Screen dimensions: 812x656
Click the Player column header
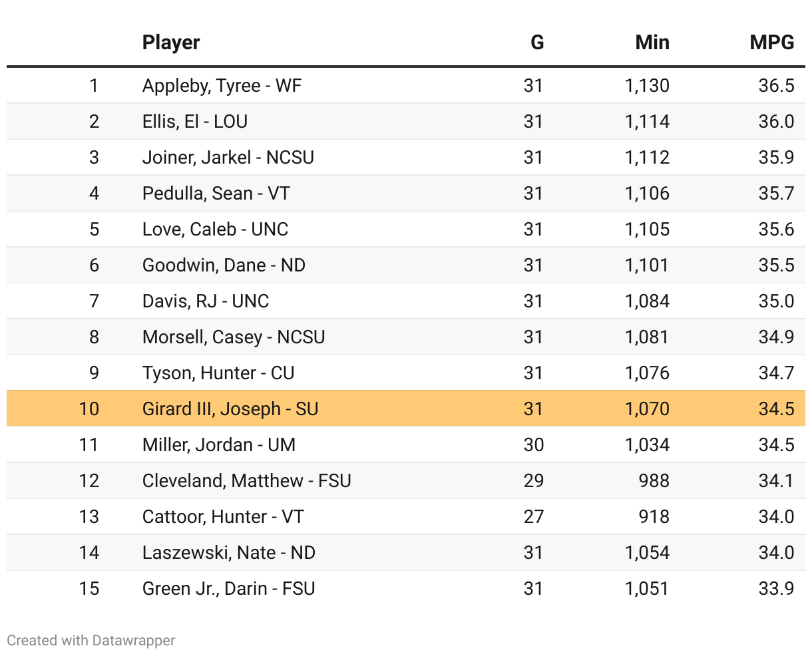pyautogui.click(x=171, y=43)
